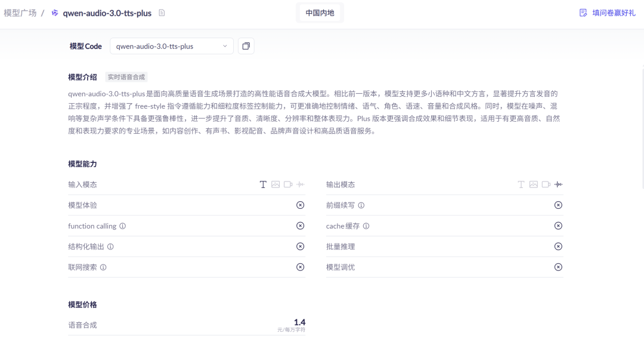The image size is (644, 345).
Task: Click the unsupported X icon for 结构化输出
Action: [300, 247]
